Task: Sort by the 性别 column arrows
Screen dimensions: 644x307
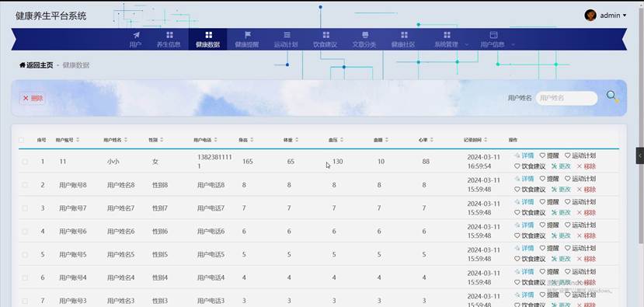Action: coord(162,140)
